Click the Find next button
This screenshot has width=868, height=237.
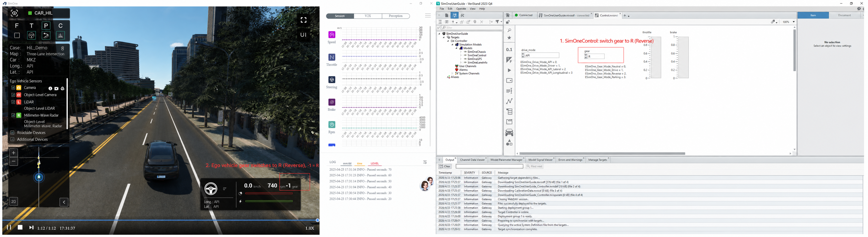click(x=534, y=166)
